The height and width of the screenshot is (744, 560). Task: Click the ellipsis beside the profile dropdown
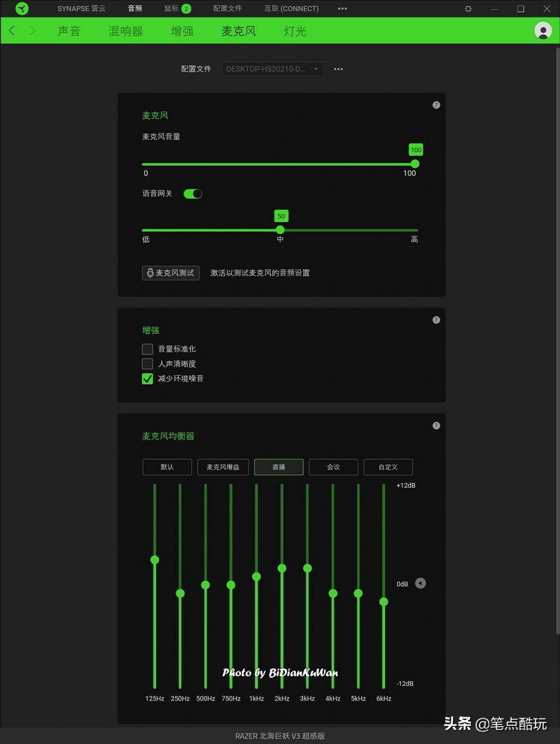pyautogui.click(x=338, y=69)
